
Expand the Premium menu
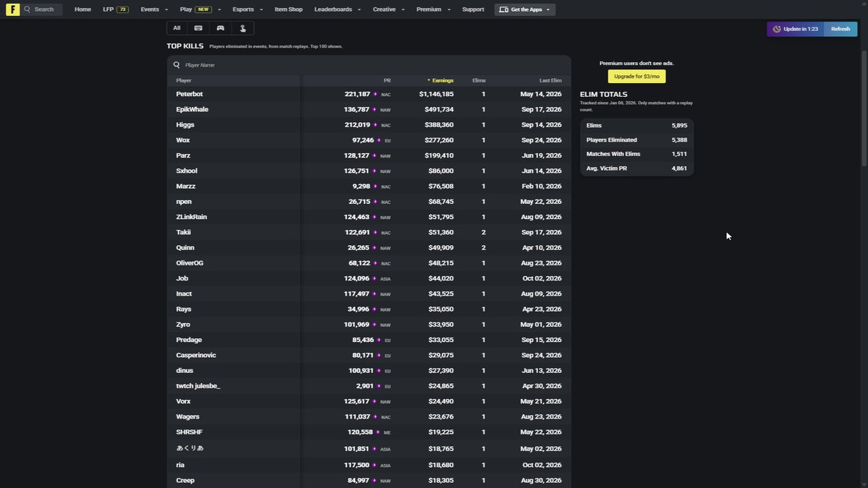(433, 9)
